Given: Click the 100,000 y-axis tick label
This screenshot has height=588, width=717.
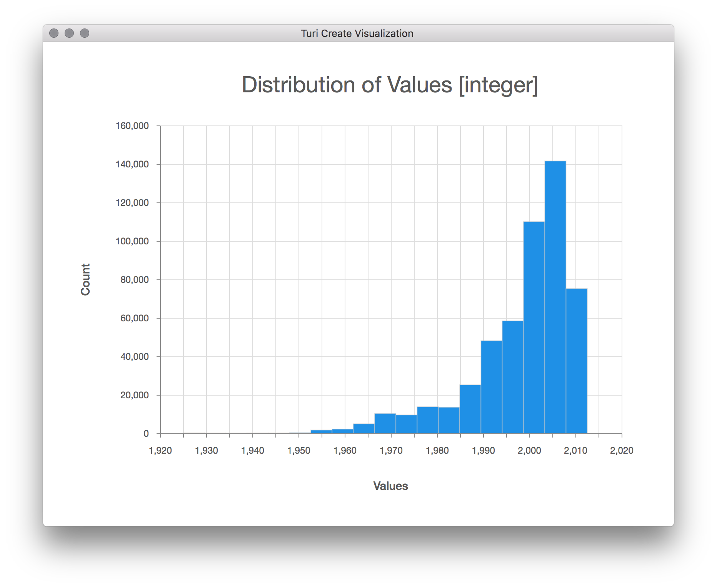Looking at the screenshot, I should [132, 241].
